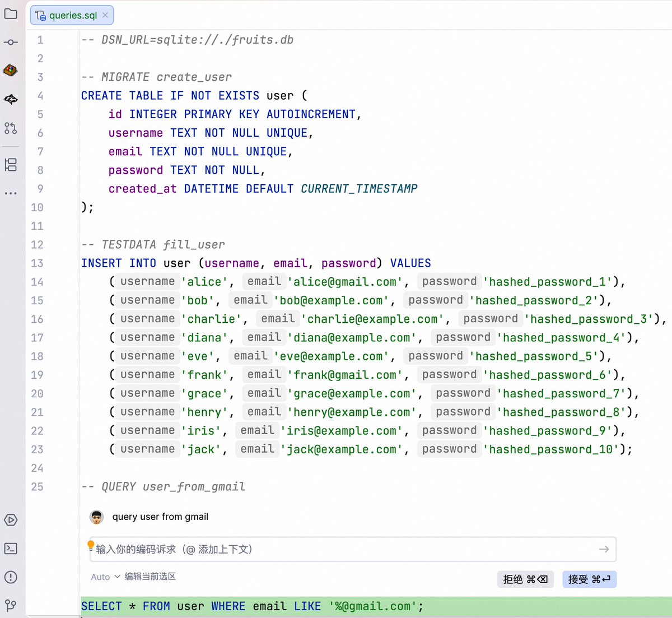The width and height of the screenshot is (672, 618).
Task: Click the username inlay hint on line 14
Action: 148,281
